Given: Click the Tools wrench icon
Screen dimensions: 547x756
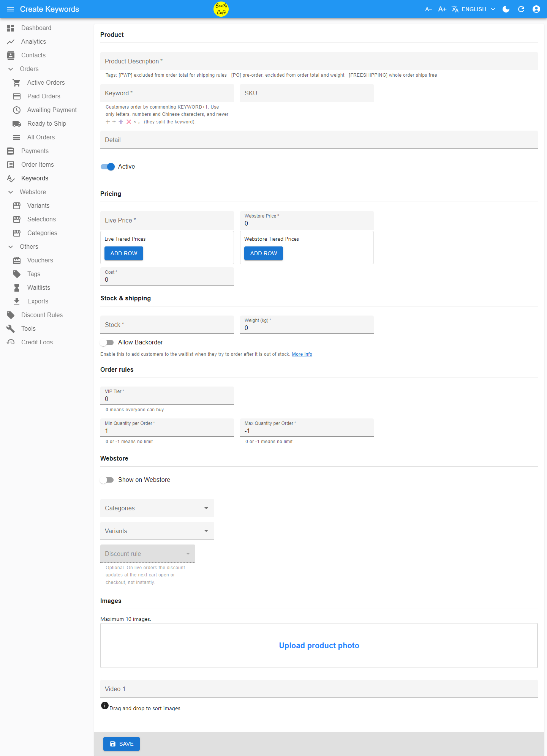Looking at the screenshot, I should (11, 328).
